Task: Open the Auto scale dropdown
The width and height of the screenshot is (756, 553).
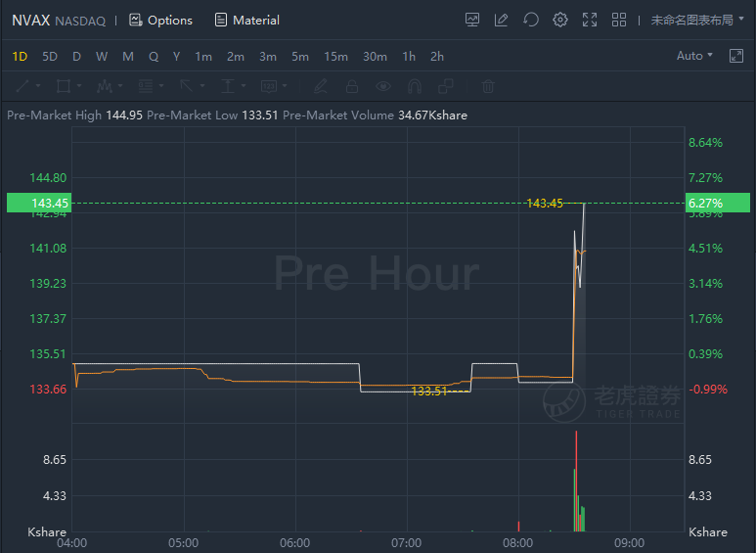Action: click(694, 56)
